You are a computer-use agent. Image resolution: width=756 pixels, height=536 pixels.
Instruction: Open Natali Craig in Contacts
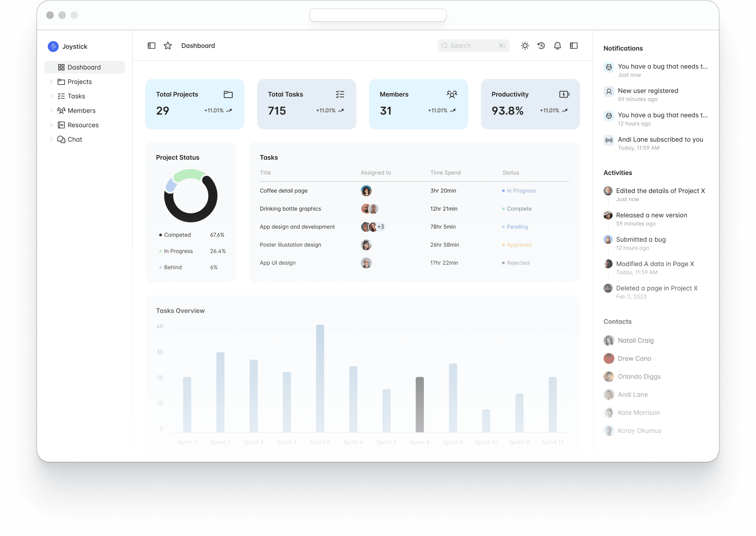point(636,340)
